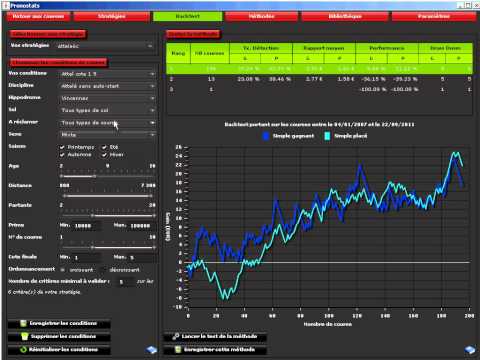Image resolution: width=480 pixels, height=360 pixels.
Task: Click the blue icon below the conditions panel
Action: (151, 350)
